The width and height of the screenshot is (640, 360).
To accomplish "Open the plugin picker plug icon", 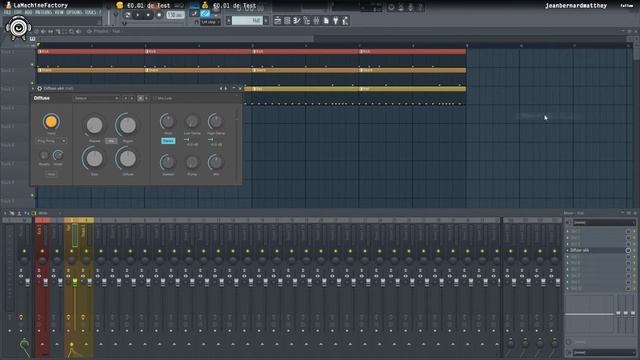I will click(x=336, y=21).
